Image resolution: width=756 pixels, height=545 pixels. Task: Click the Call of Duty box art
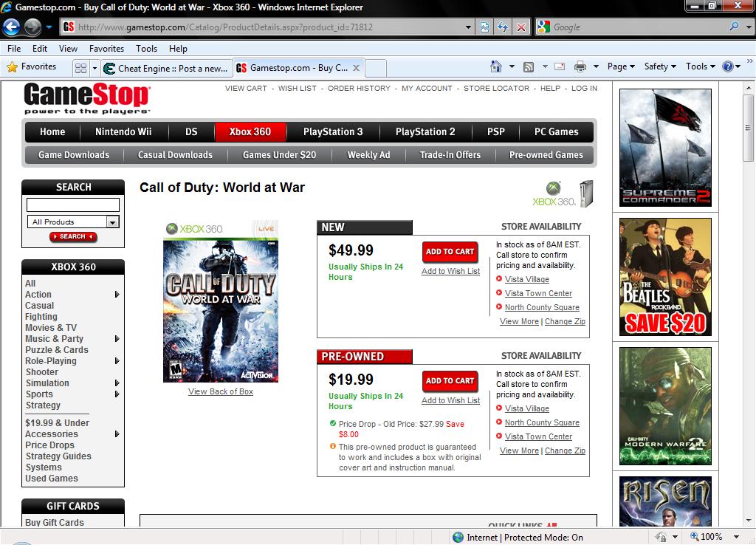coord(220,301)
